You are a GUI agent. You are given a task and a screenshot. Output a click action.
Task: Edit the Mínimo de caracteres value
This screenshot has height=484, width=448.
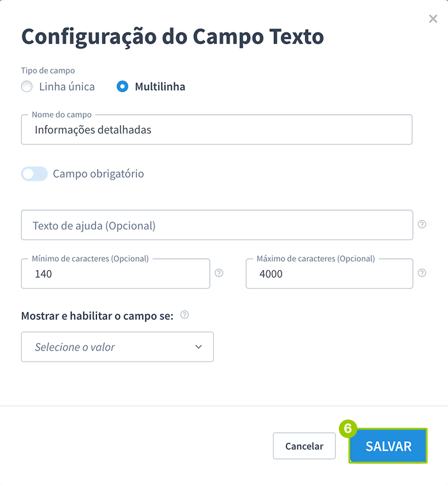(115, 274)
